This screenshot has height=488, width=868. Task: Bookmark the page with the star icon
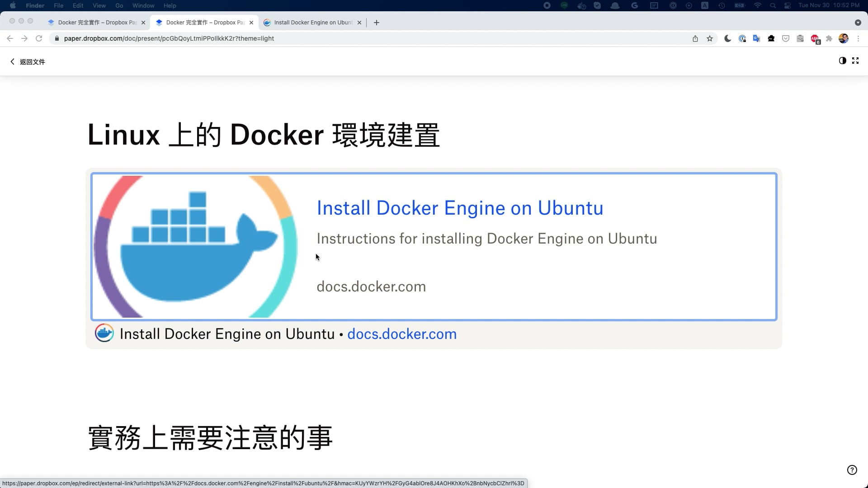[x=710, y=38]
